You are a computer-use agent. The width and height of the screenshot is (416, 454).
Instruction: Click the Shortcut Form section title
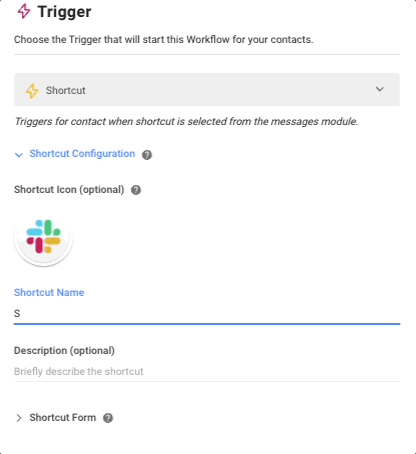tap(63, 418)
